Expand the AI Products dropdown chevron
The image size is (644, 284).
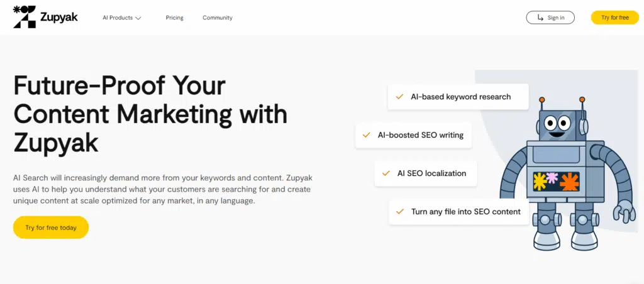(x=138, y=18)
